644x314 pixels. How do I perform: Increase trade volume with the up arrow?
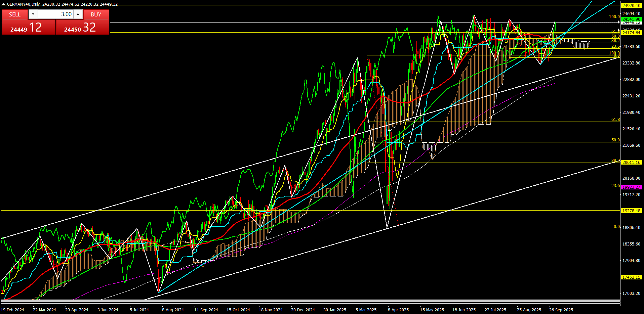point(78,14)
